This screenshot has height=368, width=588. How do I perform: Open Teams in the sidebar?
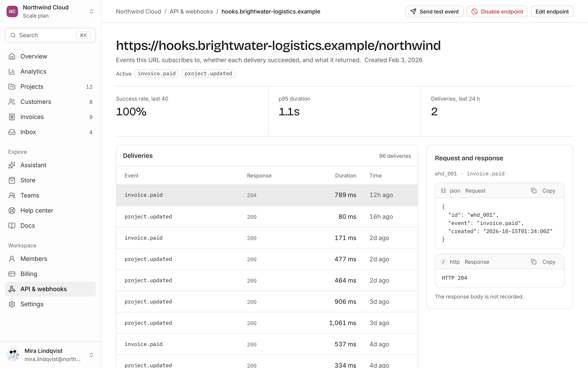50,195
